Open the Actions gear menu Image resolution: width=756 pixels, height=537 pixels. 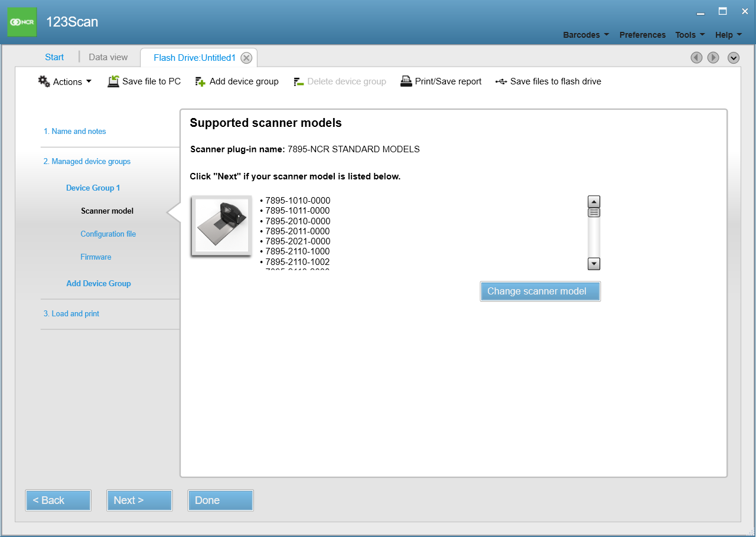point(45,81)
